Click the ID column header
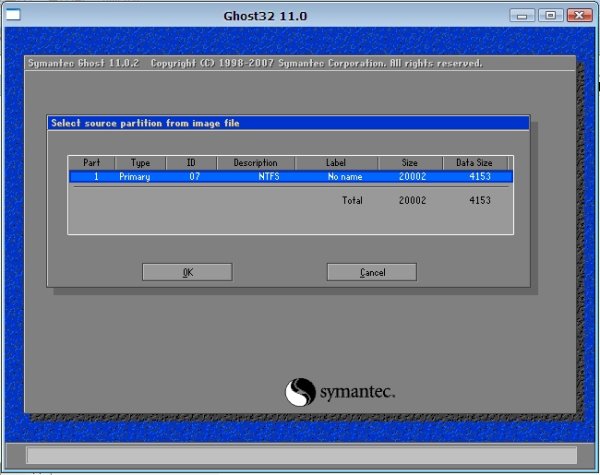The image size is (600, 475). tap(191, 162)
